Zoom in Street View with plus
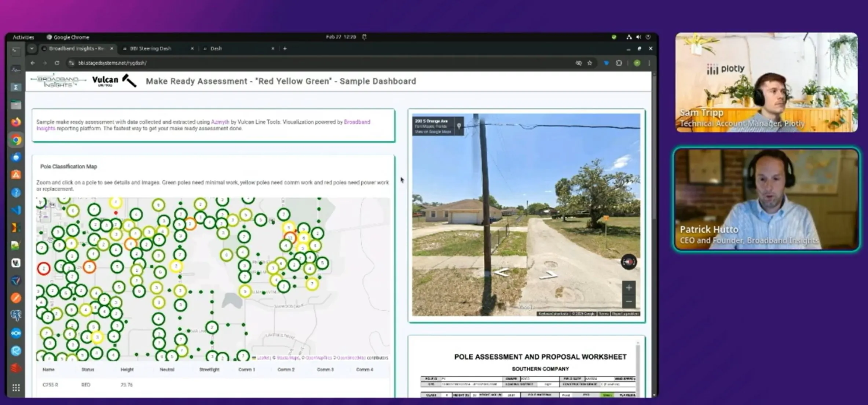 click(x=629, y=288)
